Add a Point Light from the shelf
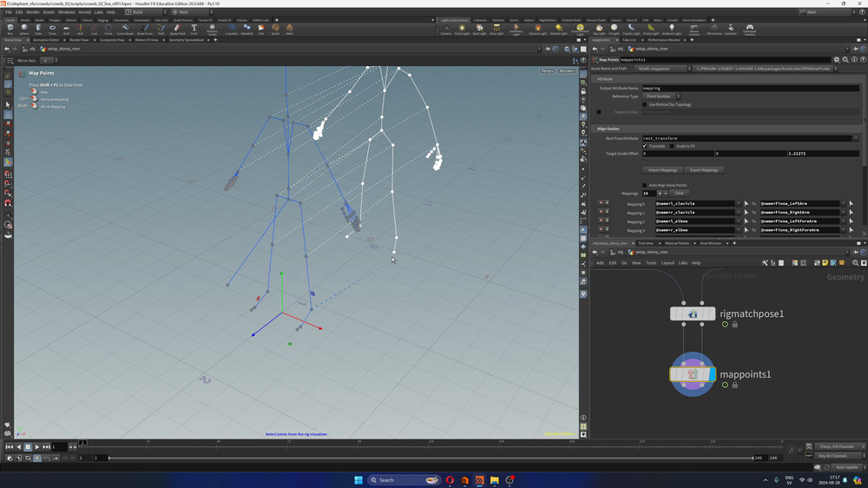This screenshot has width=868, height=488. pyautogui.click(x=462, y=30)
